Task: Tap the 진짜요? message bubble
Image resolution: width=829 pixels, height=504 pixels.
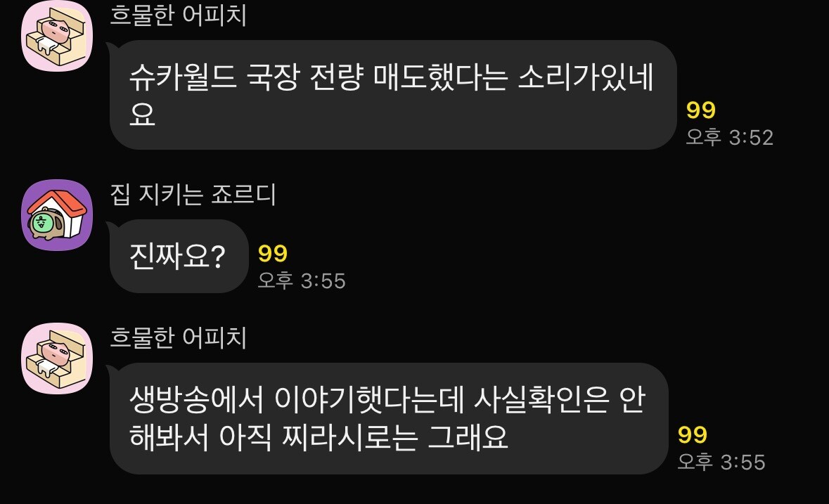Action: pyautogui.click(x=179, y=257)
